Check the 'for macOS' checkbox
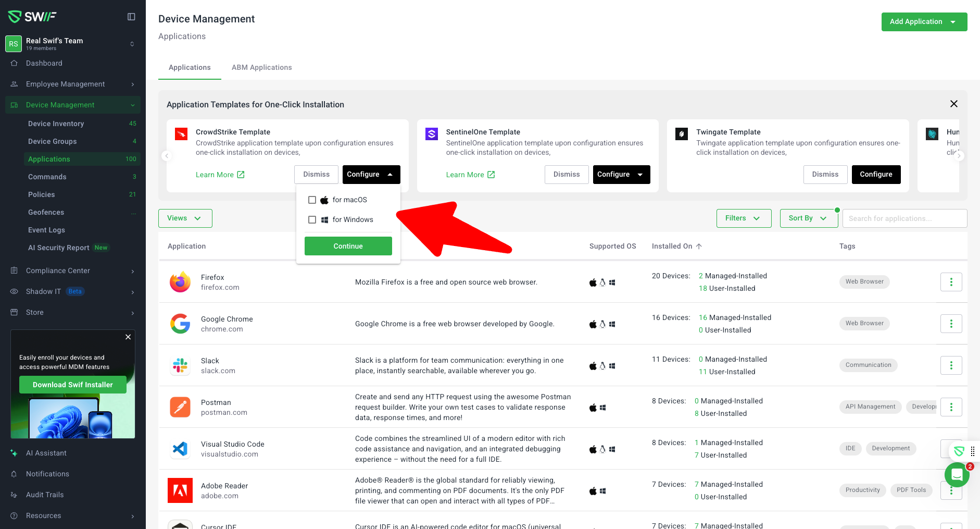Screen dimensions: 980x529 pos(312,200)
